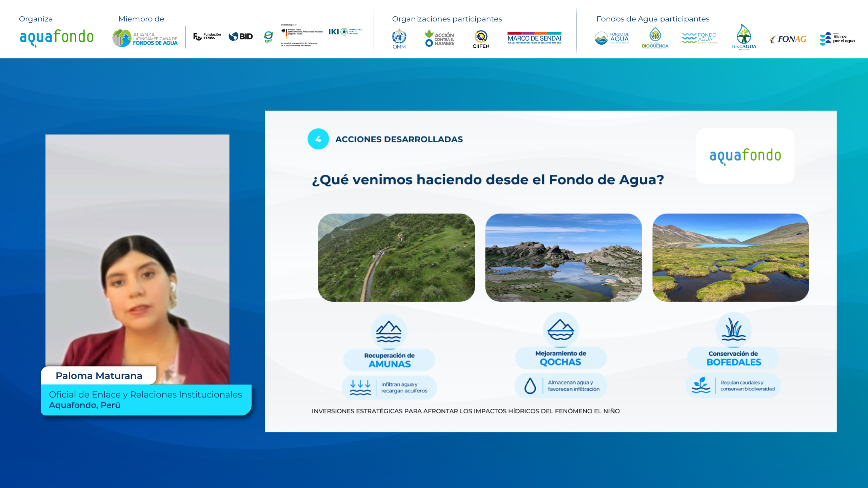Open the Bofedales wetland photo
Viewport: 868px width, 488px height.
click(x=731, y=258)
